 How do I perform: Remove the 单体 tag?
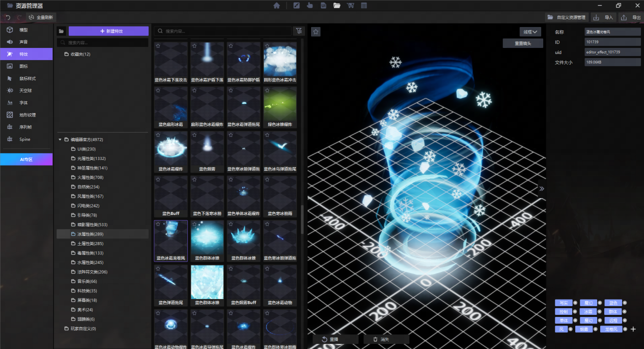tap(575, 320)
